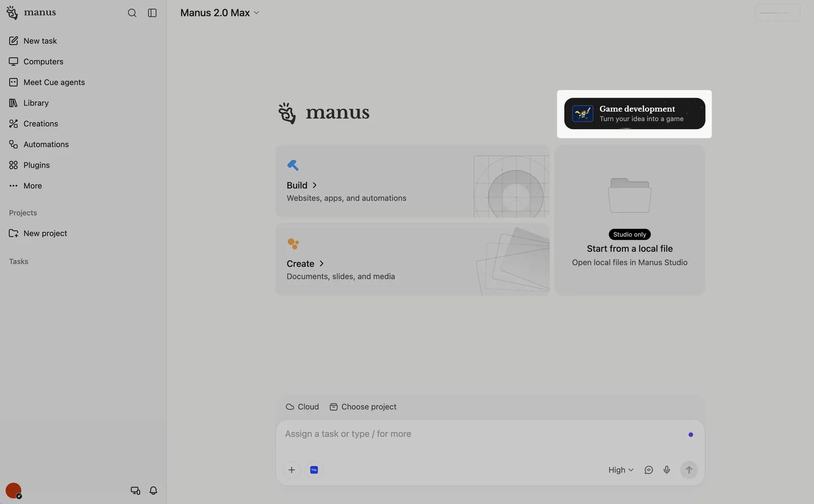Screen dimensions: 814x504
Task: Open the Game development banner
Action: [634, 113]
